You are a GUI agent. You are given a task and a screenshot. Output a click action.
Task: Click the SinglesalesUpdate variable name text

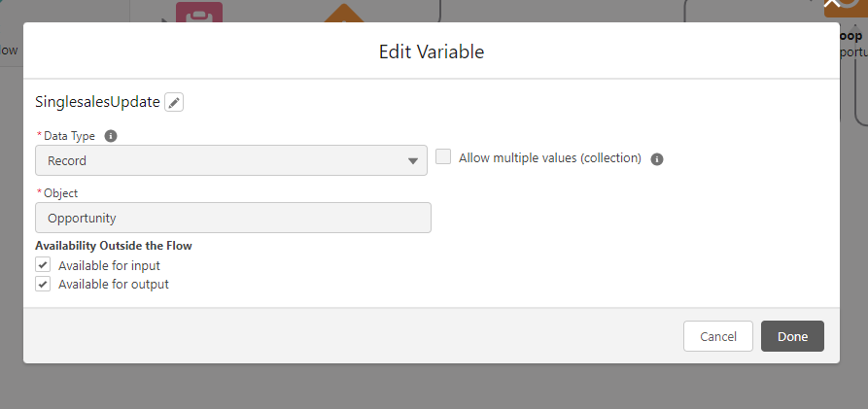pos(97,102)
